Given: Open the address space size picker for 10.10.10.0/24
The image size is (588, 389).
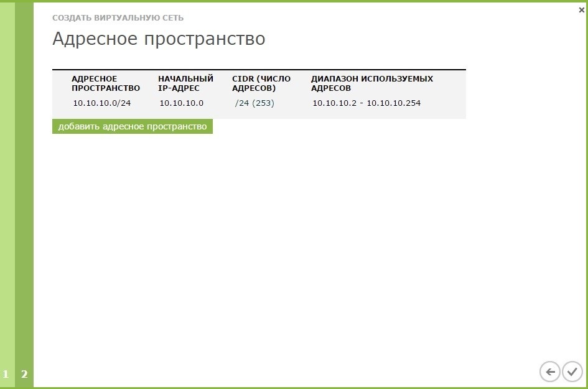Looking at the screenshot, I should pyautogui.click(x=253, y=103).
